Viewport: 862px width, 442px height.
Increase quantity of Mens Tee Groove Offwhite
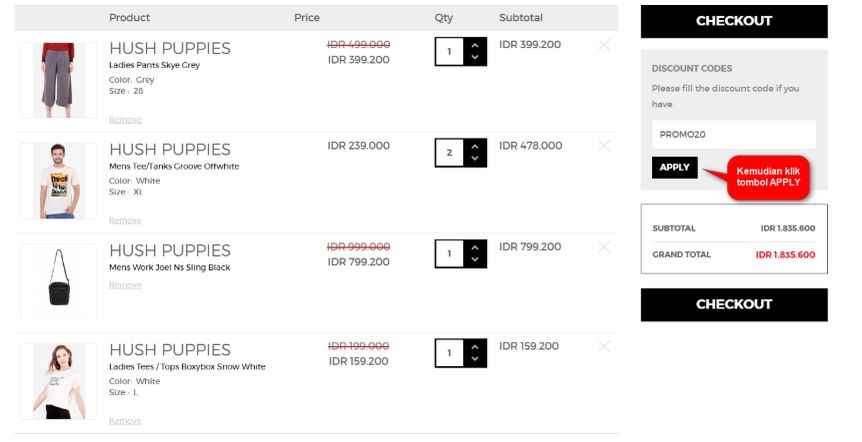475,147
